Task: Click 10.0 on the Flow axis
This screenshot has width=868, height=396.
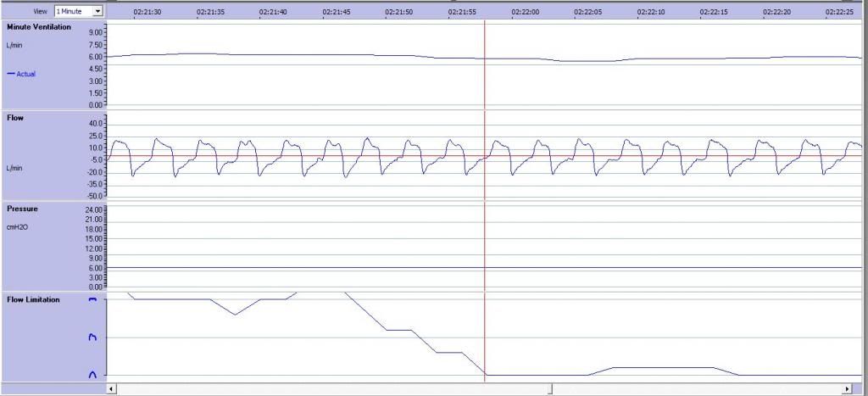Action: 95,148
